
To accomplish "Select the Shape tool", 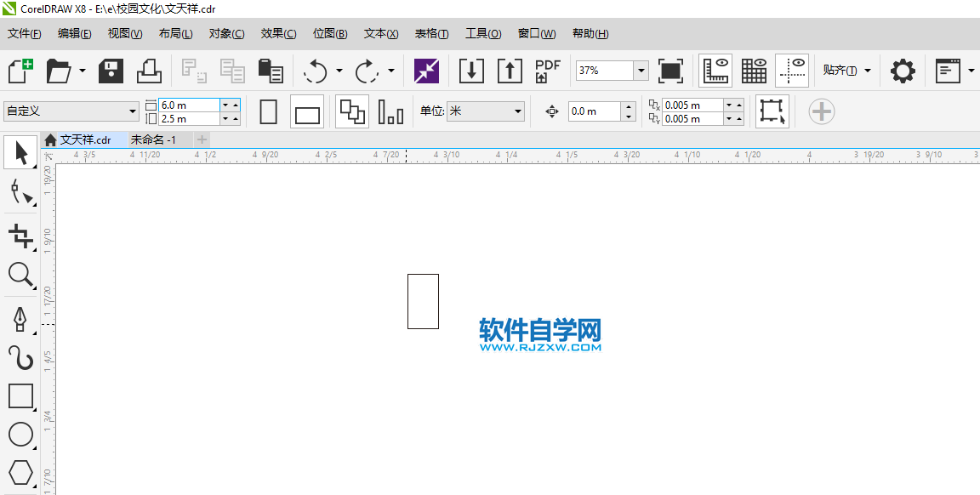I will pos(20,193).
